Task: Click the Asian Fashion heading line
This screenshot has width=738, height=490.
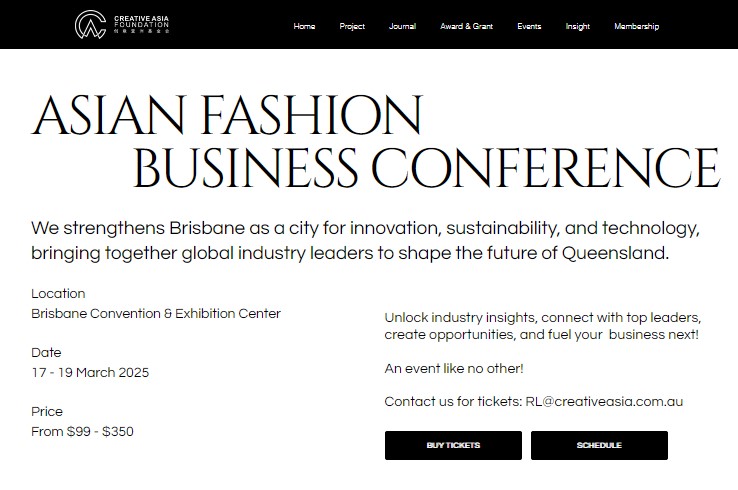Action: pos(227,115)
